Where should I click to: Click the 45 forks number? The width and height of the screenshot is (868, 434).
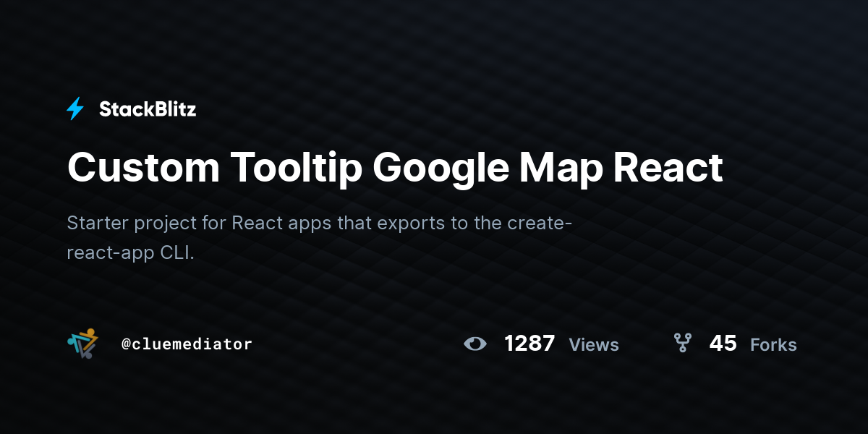[x=723, y=344]
